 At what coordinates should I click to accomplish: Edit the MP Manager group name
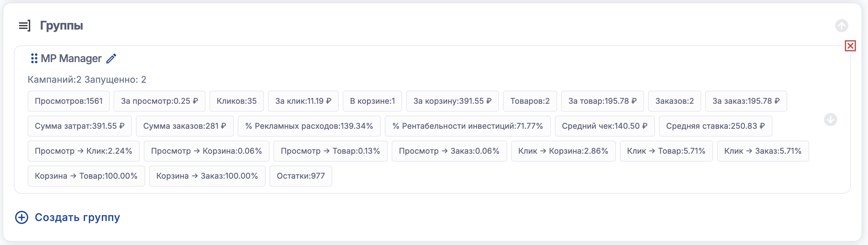(x=111, y=58)
